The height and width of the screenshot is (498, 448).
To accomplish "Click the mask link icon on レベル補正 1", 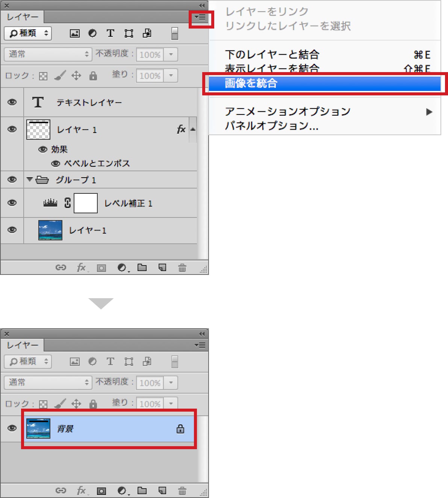I will (68, 203).
